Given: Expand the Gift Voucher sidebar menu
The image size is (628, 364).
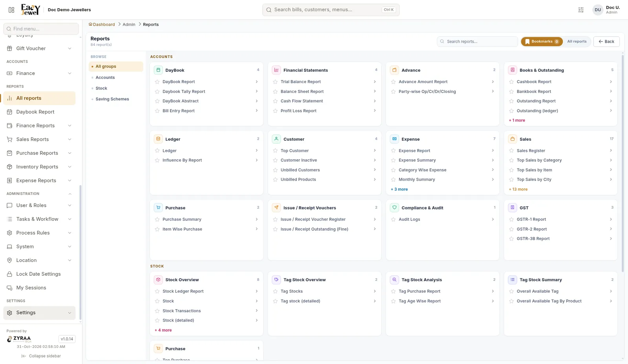Looking at the screenshot, I should [x=39, y=48].
